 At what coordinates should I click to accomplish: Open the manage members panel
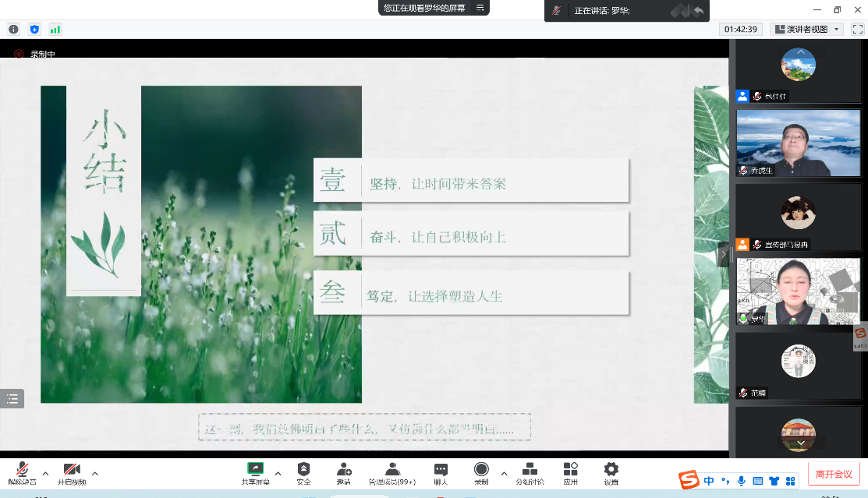pos(392,470)
